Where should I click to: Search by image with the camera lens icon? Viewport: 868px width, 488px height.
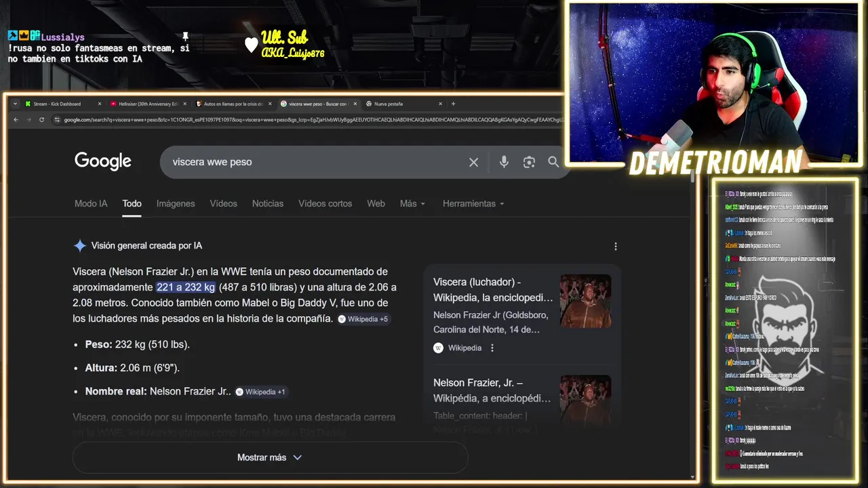click(x=529, y=162)
